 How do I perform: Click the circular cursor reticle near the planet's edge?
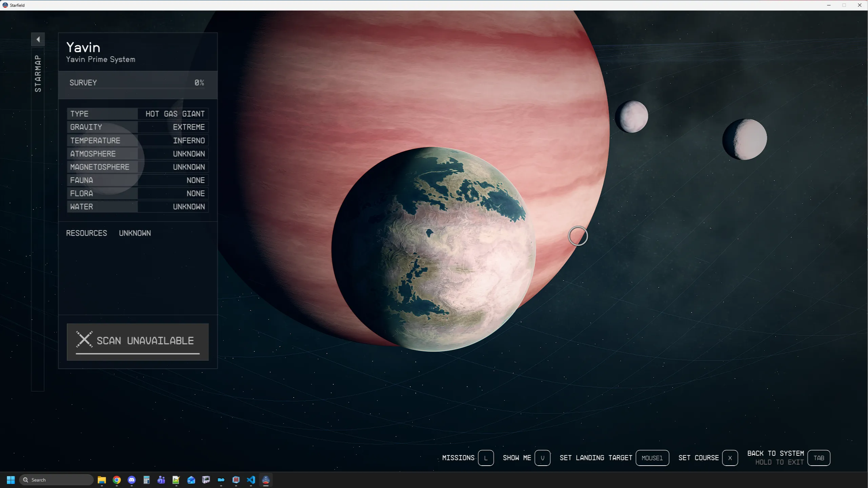coord(578,236)
